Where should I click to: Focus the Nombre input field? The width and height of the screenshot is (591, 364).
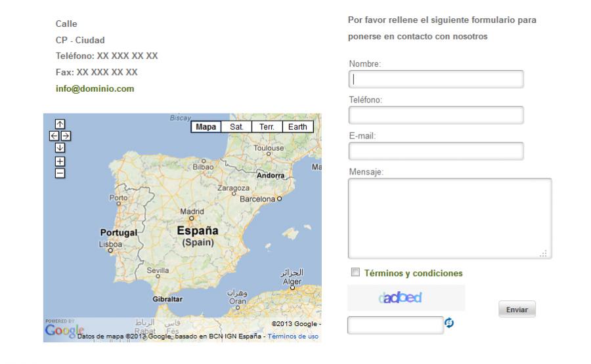point(436,79)
